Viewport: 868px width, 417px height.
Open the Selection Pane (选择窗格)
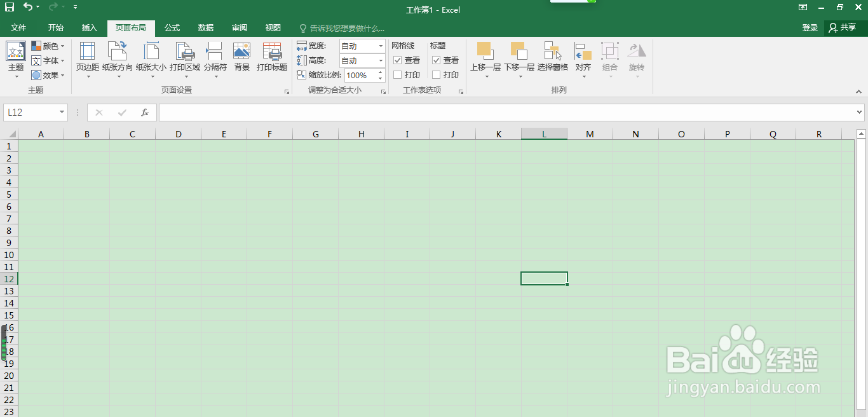pyautogui.click(x=553, y=57)
